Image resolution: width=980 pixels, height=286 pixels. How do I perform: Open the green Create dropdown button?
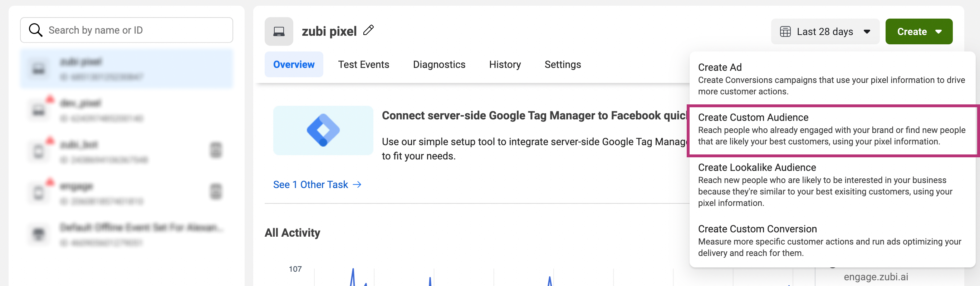tap(919, 31)
